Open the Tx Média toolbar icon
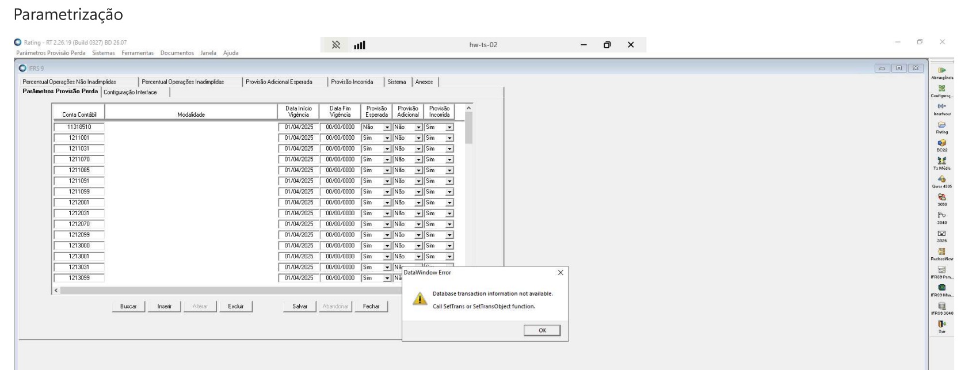The width and height of the screenshot is (980, 370). pyautogui.click(x=941, y=161)
